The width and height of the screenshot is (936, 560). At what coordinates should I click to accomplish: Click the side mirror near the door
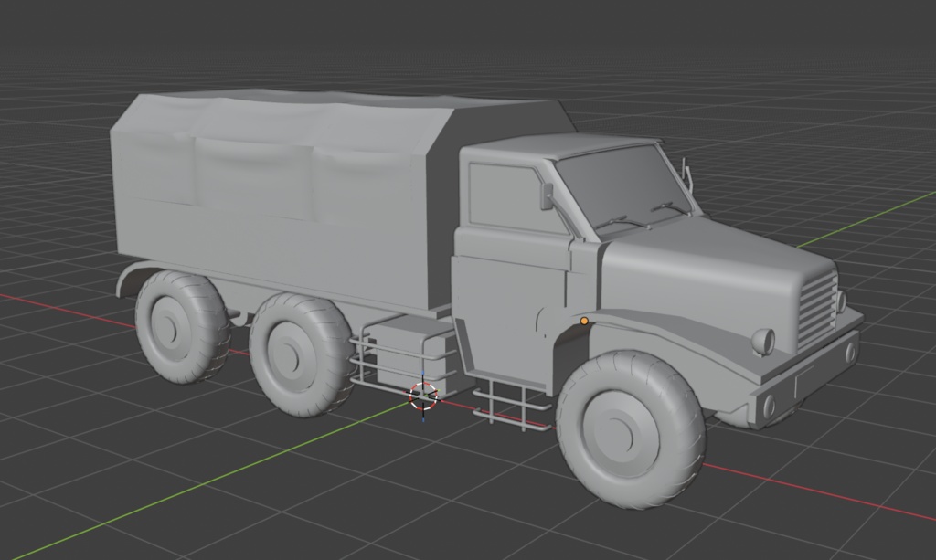coord(547,196)
